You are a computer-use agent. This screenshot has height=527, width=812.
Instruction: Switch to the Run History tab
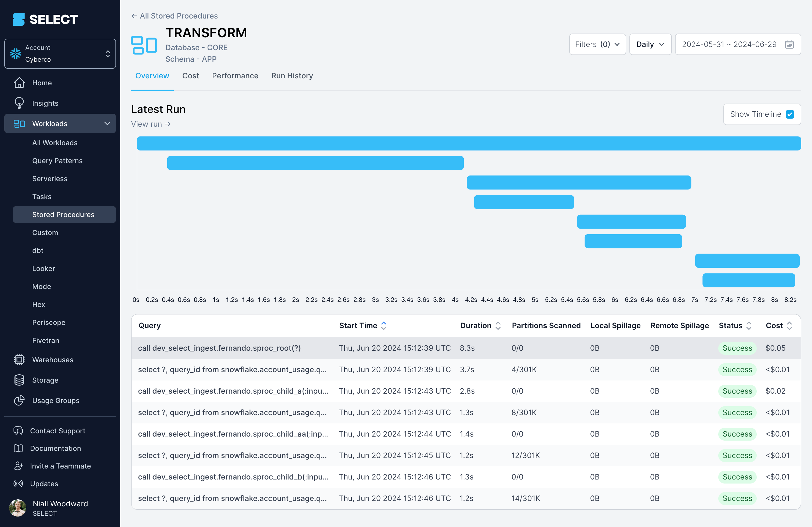coord(292,76)
